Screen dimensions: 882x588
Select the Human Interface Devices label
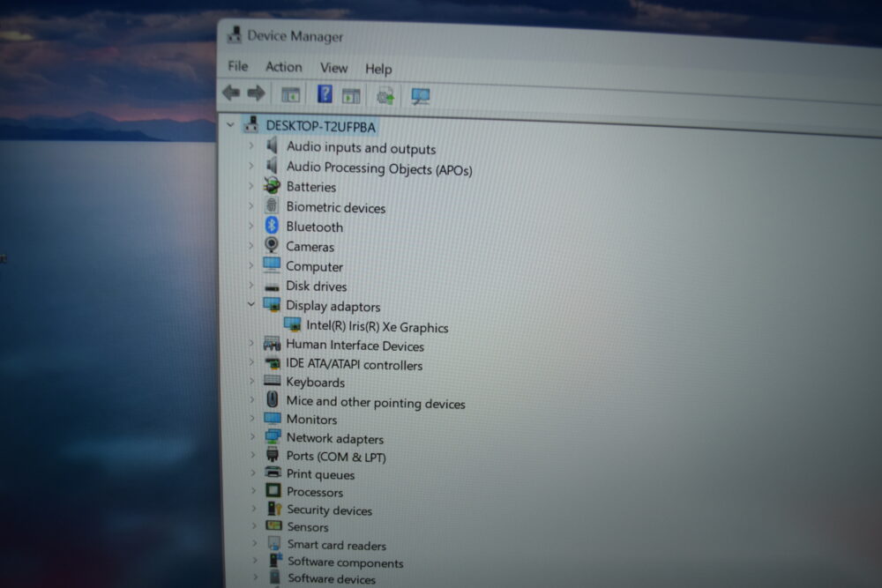click(x=355, y=346)
